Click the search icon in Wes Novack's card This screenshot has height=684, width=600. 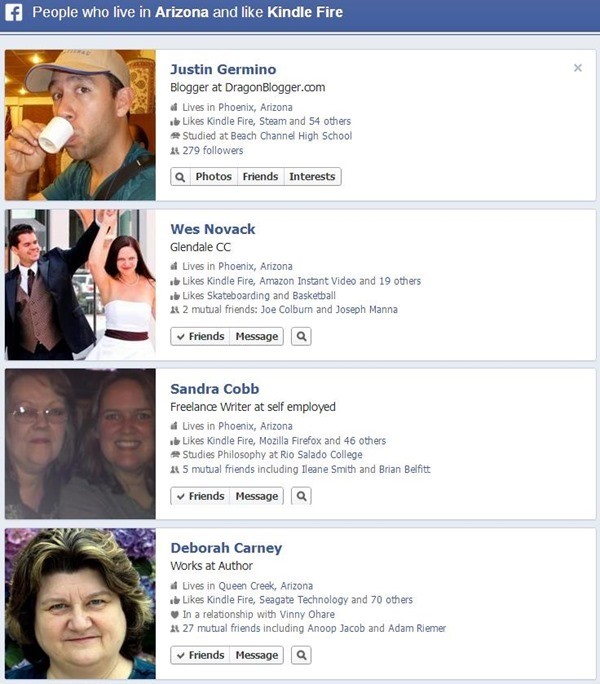[x=301, y=336]
